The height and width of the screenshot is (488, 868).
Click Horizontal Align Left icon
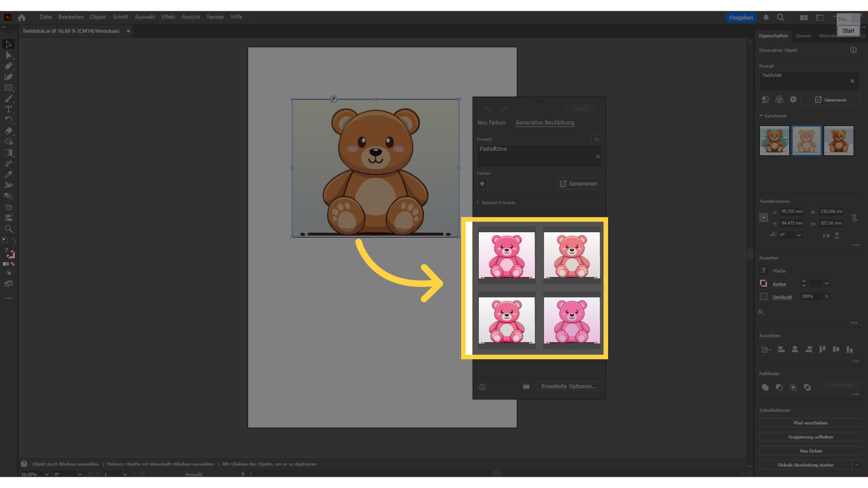pyautogui.click(x=781, y=349)
